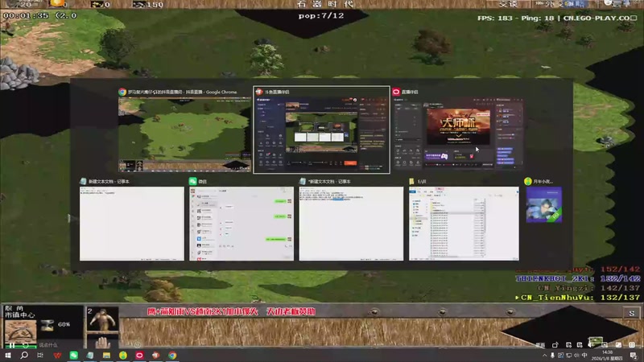
Task: Pause the stream video player
Action: (12, 345)
